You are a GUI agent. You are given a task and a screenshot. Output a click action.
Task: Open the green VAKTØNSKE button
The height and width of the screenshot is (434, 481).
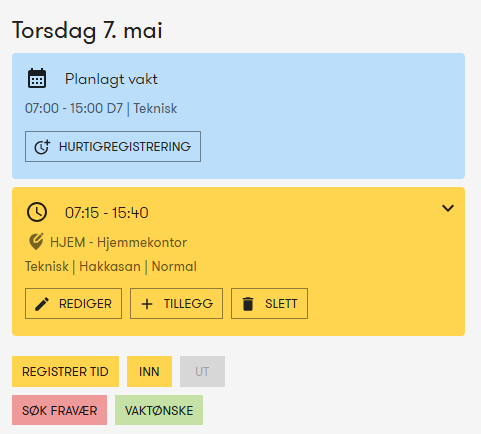[159, 410]
